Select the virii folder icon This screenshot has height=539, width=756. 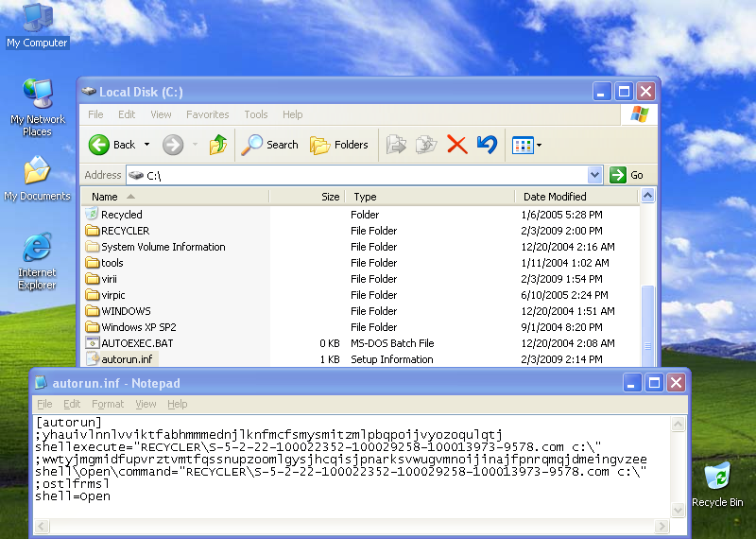tap(92, 278)
